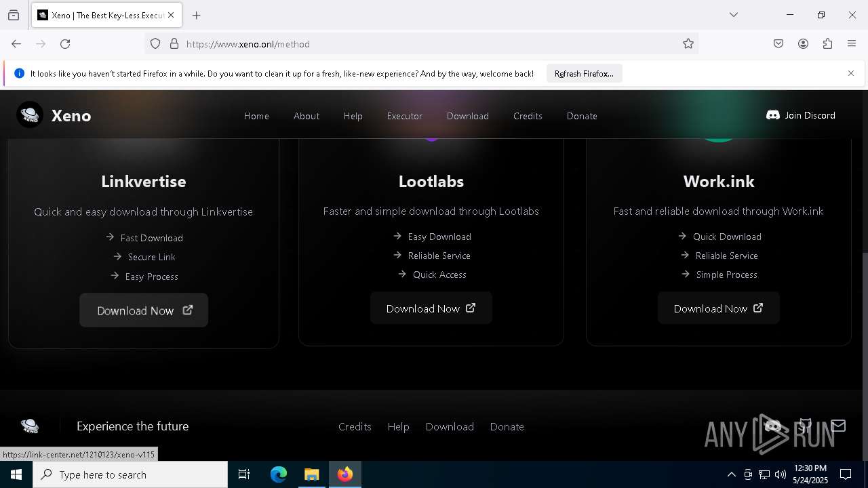This screenshot has height=488, width=868.
Task: Open the Home nav item
Action: (256, 116)
